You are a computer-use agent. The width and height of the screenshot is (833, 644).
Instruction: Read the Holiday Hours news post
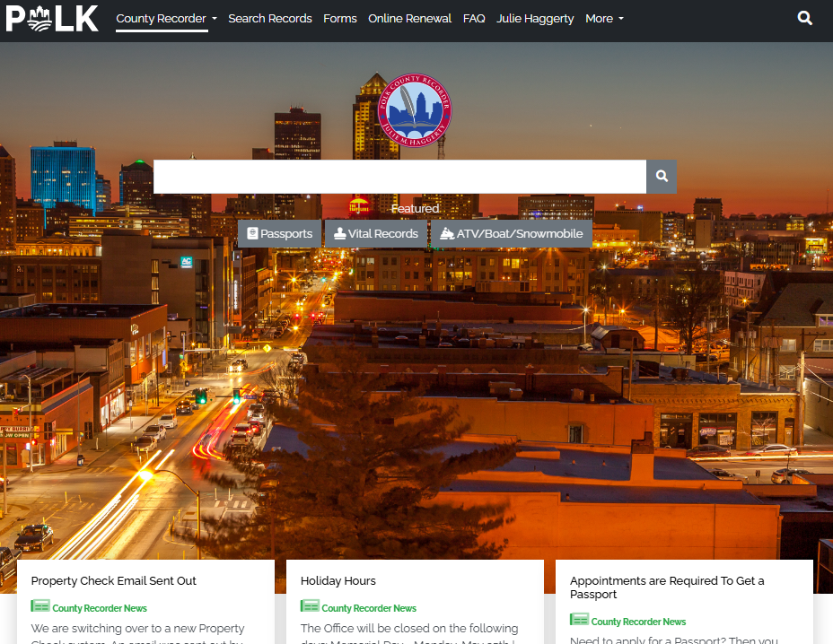[x=338, y=581]
